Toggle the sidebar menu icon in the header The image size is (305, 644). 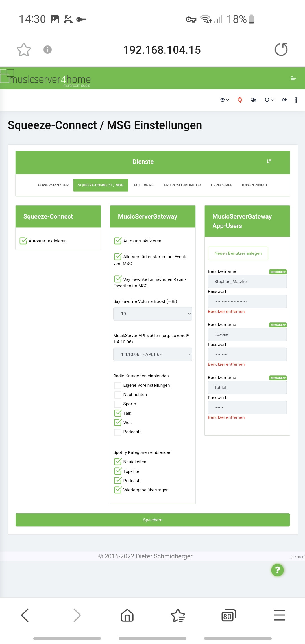click(x=293, y=78)
